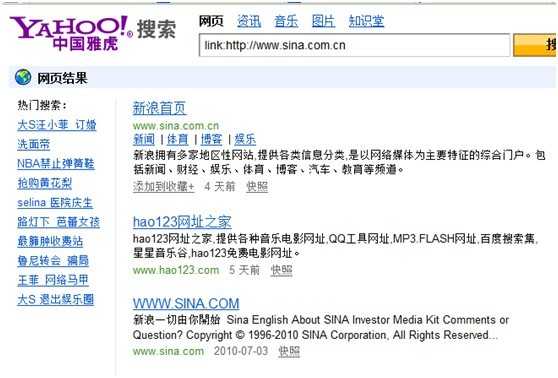
Task: Click the 4 天前 text under 新浪首页
Action: 220,186
